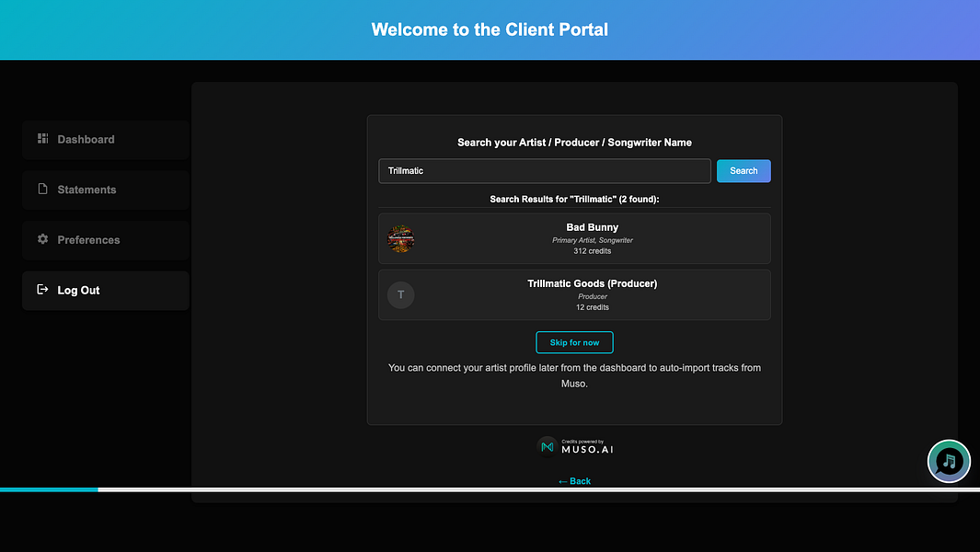Open the Statements sidebar item
This screenshot has height=552, width=980.
pyautogui.click(x=106, y=190)
